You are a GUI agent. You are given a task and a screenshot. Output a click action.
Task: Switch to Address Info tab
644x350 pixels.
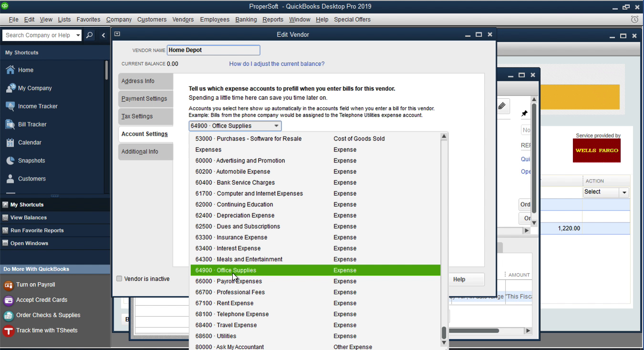tap(145, 81)
